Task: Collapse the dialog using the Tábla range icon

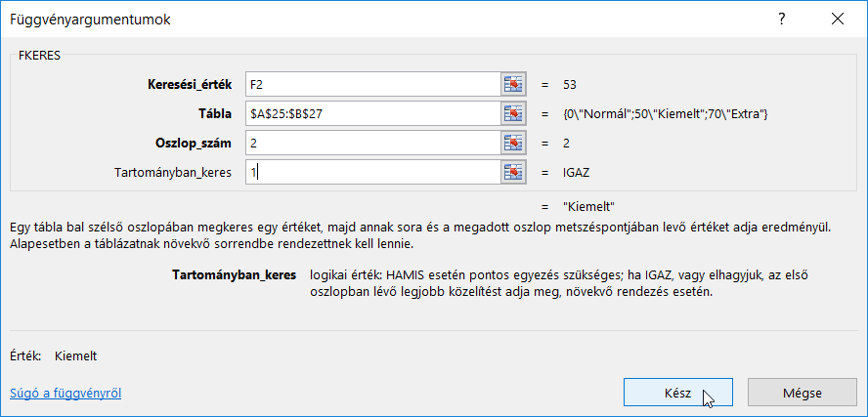Action: [x=514, y=113]
